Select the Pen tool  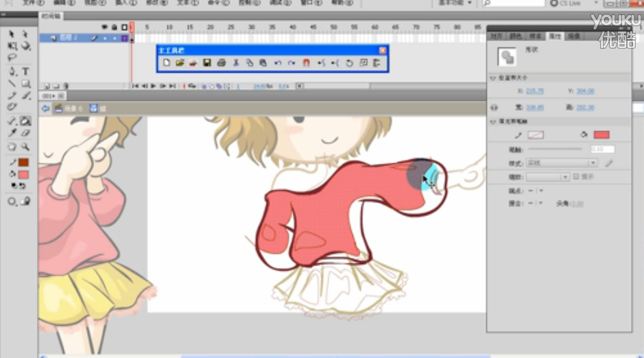point(12,71)
